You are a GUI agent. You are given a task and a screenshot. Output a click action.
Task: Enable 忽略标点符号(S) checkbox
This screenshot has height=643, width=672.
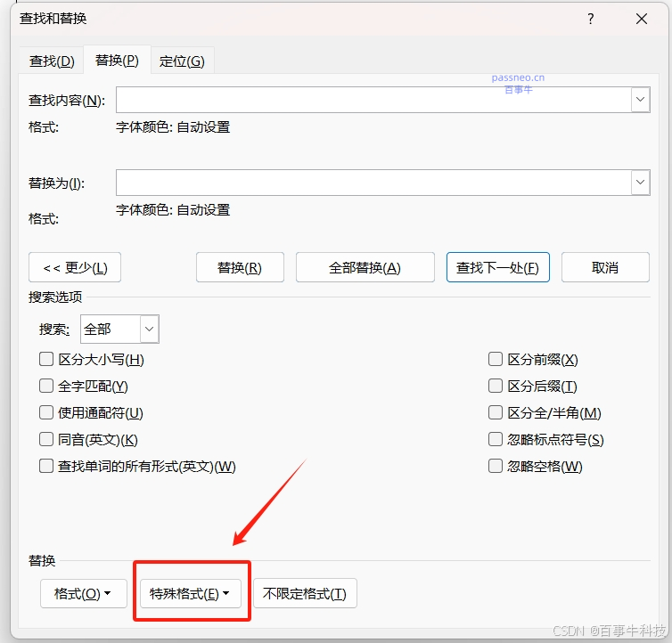coord(496,439)
